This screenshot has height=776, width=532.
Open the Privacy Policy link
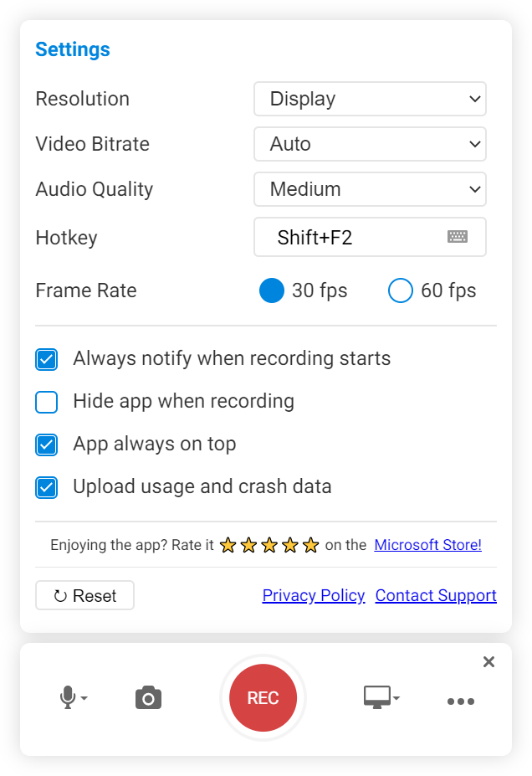[x=313, y=595]
